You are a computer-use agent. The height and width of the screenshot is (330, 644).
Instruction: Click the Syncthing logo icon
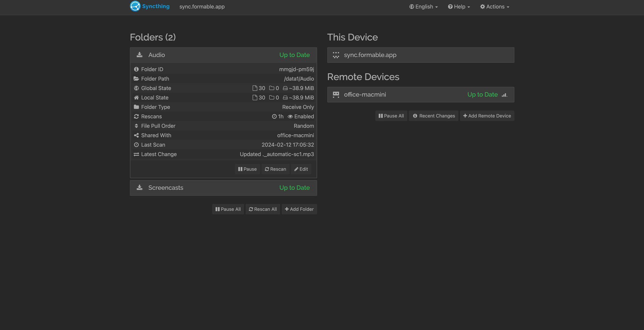[135, 6]
